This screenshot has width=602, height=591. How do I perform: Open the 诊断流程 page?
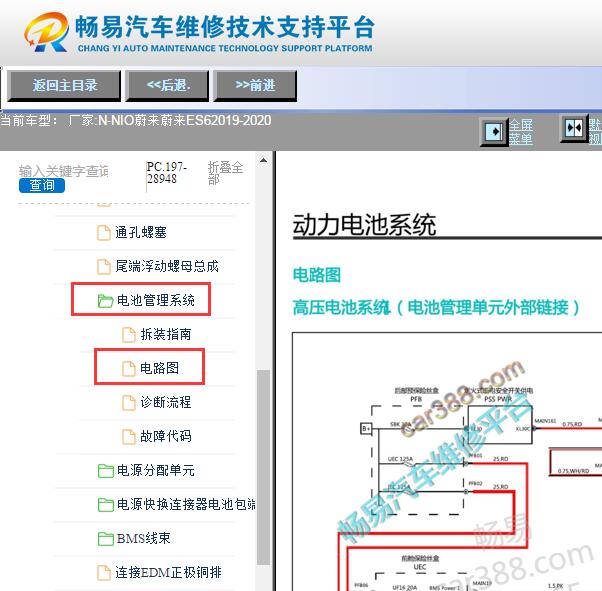tap(166, 402)
